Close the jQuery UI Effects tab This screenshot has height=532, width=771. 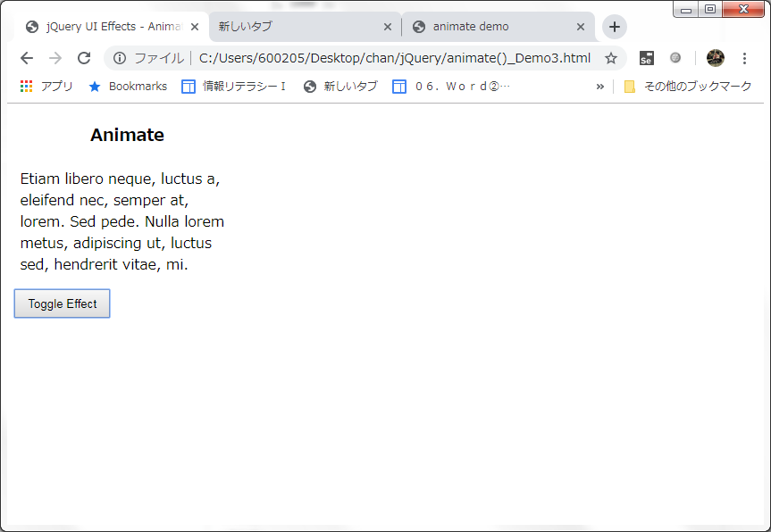click(x=195, y=27)
